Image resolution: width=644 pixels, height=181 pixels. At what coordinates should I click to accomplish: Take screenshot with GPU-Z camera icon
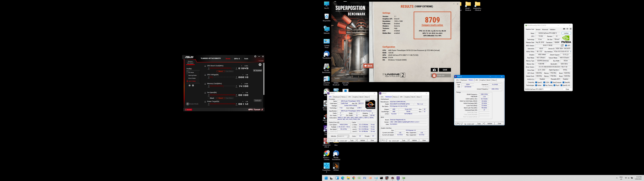[x=564, y=29]
